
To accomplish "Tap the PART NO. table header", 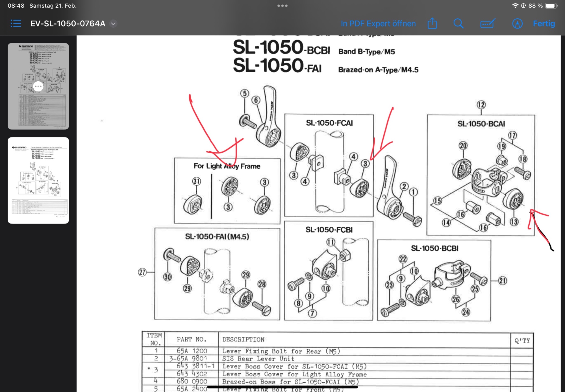I will point(192,339).
